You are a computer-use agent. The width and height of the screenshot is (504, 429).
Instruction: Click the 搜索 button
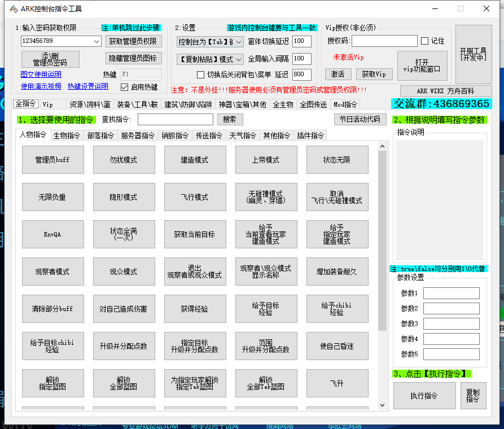point(230,119)
